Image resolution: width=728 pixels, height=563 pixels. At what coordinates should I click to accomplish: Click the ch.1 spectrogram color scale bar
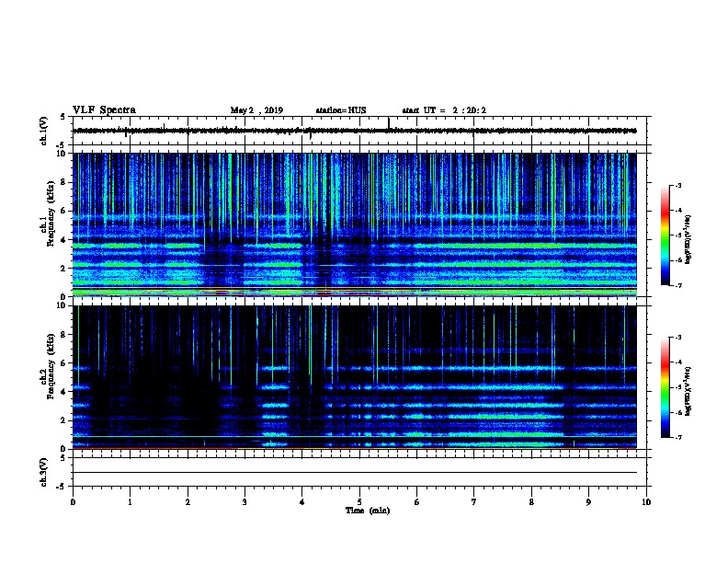pos(665,236)
